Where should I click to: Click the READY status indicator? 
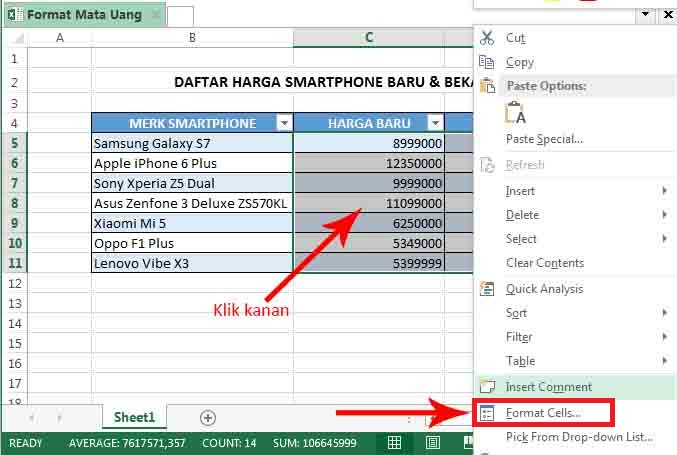click(25, 443)
